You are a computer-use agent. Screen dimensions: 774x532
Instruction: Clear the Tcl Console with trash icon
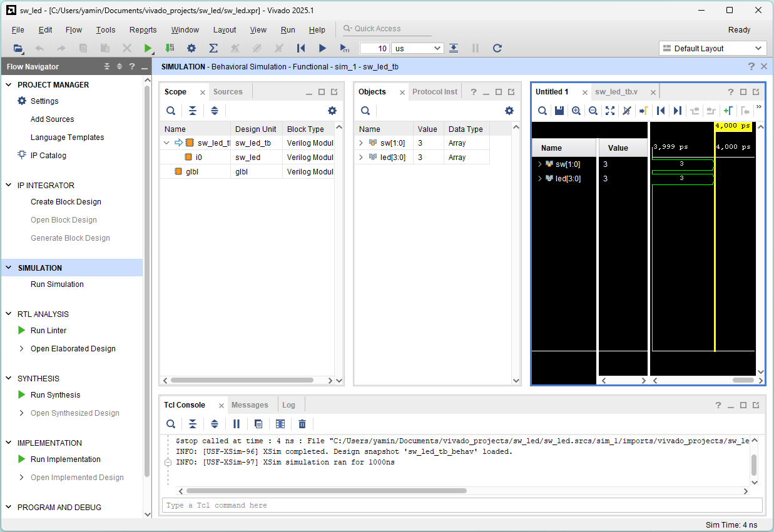[302, 424]
